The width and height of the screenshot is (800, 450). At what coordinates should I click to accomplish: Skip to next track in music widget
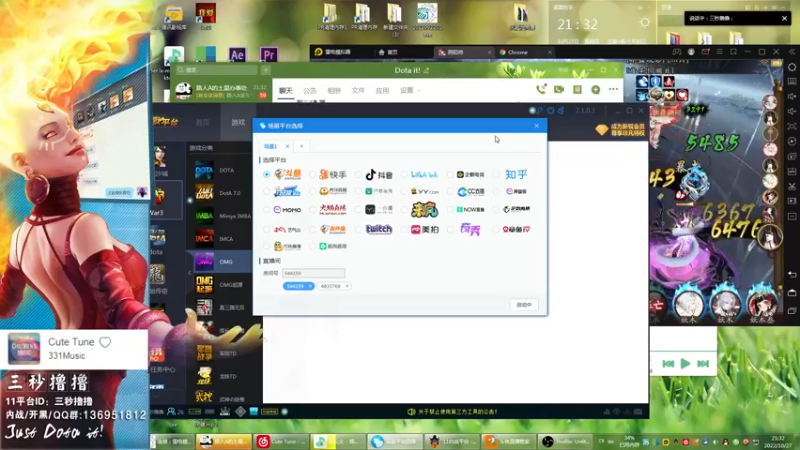(x=703, y=364)
